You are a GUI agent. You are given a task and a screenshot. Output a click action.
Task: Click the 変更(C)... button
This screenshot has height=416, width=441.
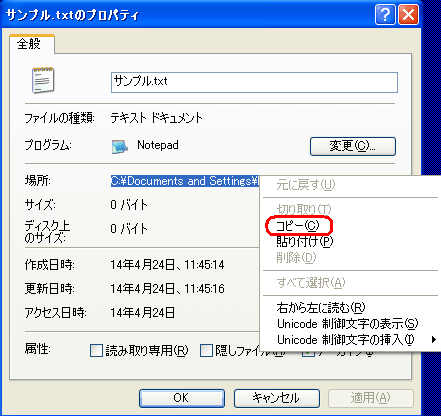pyautogui.click(x=353, y=146)
